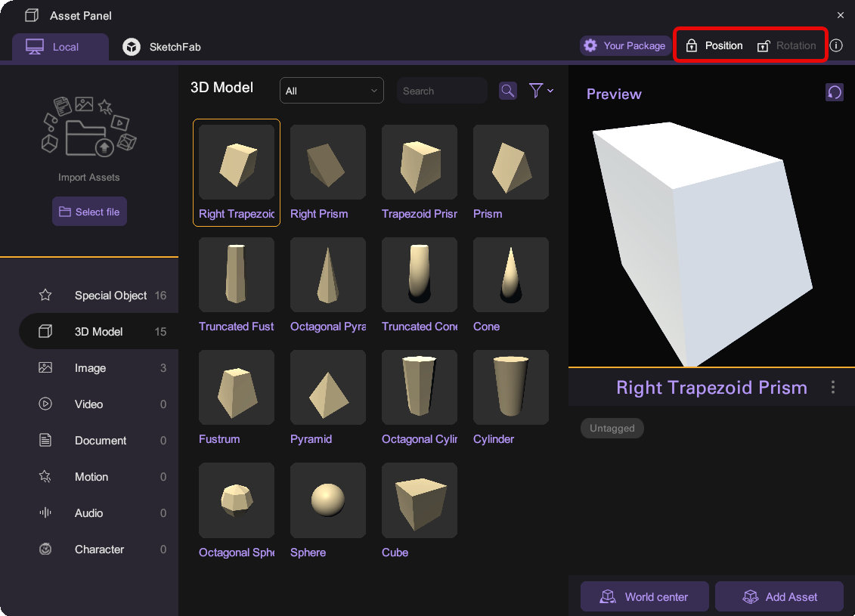This screenshot has width=855, height=616.
Task: Click into the Search input field
Action: click(441, 91)
